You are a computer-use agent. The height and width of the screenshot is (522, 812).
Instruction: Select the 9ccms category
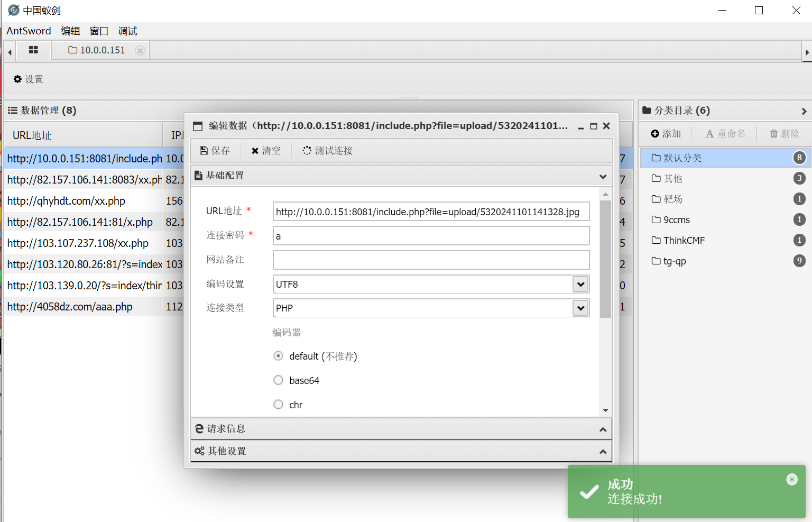[725, 220]
